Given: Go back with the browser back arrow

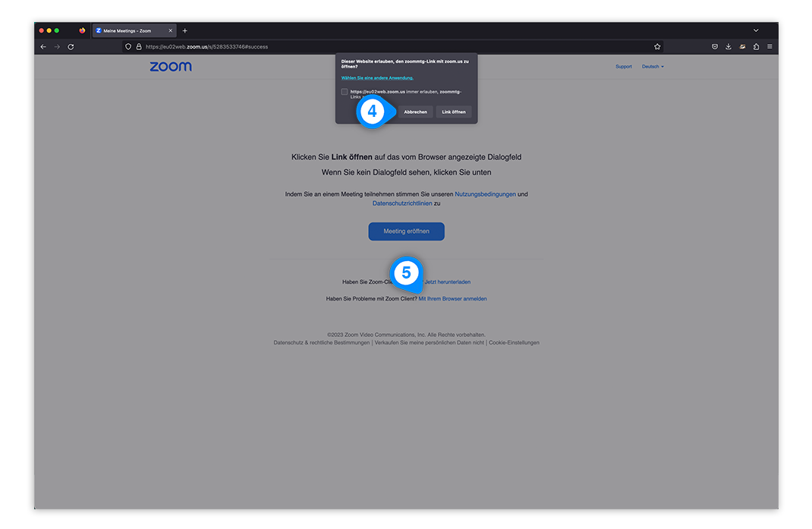Looking at the screenshot, I should point(43,46).
